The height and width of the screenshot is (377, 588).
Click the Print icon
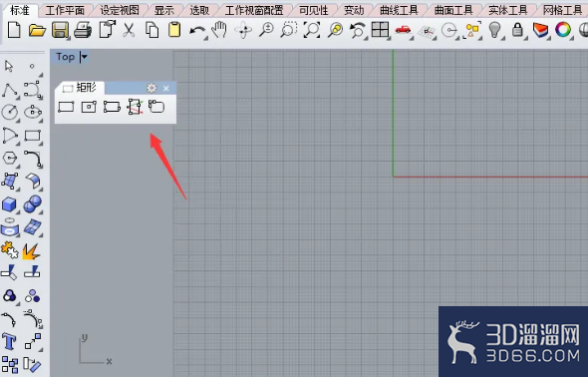(83, 30)
